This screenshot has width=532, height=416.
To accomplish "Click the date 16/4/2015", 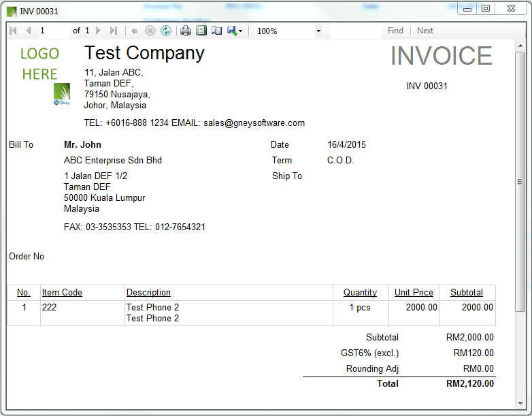I will click(x=346, y=144).
